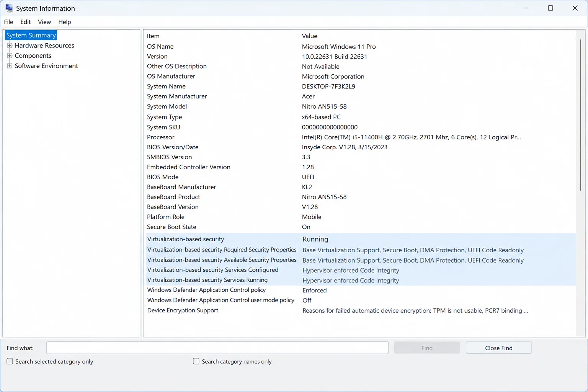588x392 pixels.
Task: Click the 'DESKTOP-7F3K2L9' system name value
Action: coord(328,87)
